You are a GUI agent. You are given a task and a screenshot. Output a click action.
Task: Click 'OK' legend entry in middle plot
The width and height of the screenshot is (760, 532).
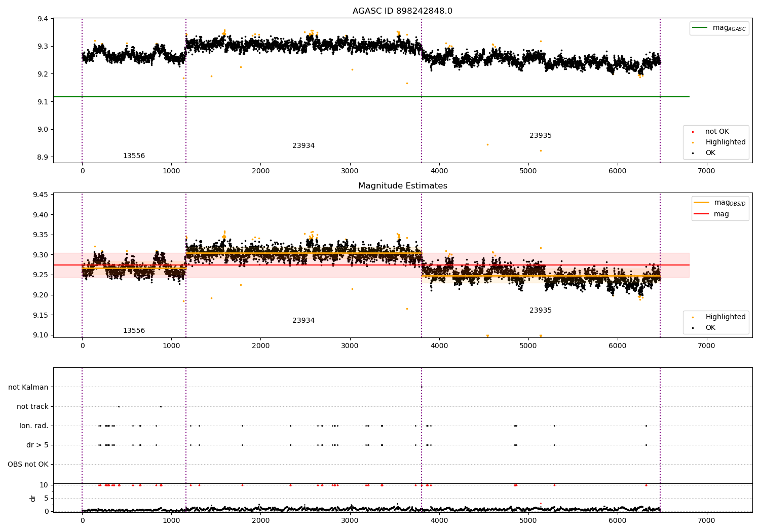pyautogui.click(x=704, y=328)
